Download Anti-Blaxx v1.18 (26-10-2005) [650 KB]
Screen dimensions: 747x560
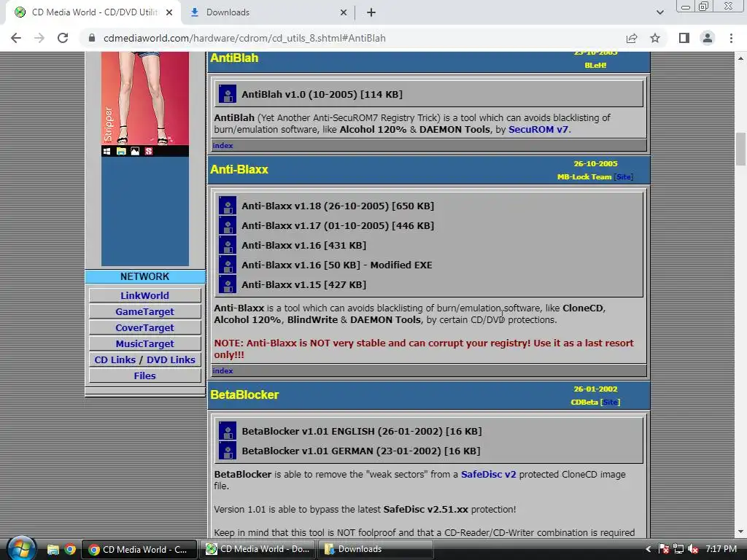coord(338,206)
